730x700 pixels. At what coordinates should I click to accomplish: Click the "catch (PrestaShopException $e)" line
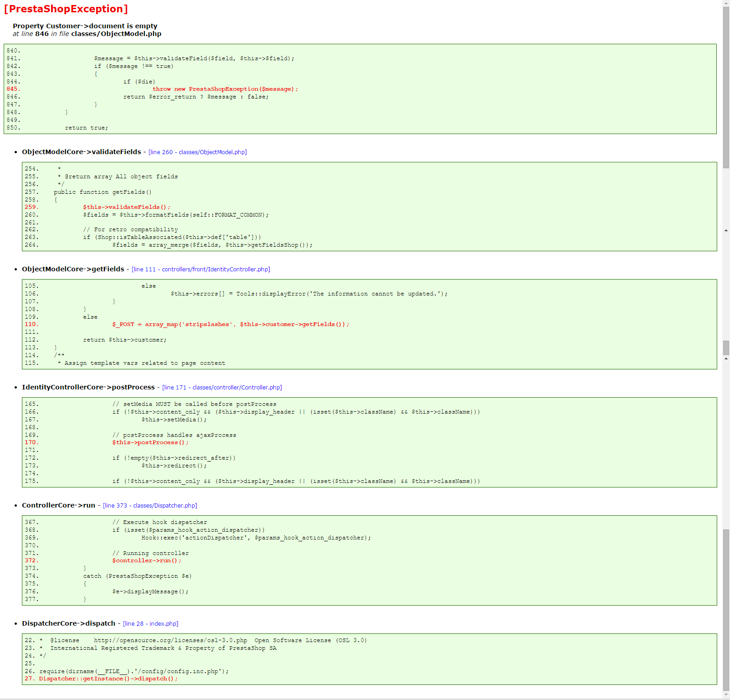[138, 576]
